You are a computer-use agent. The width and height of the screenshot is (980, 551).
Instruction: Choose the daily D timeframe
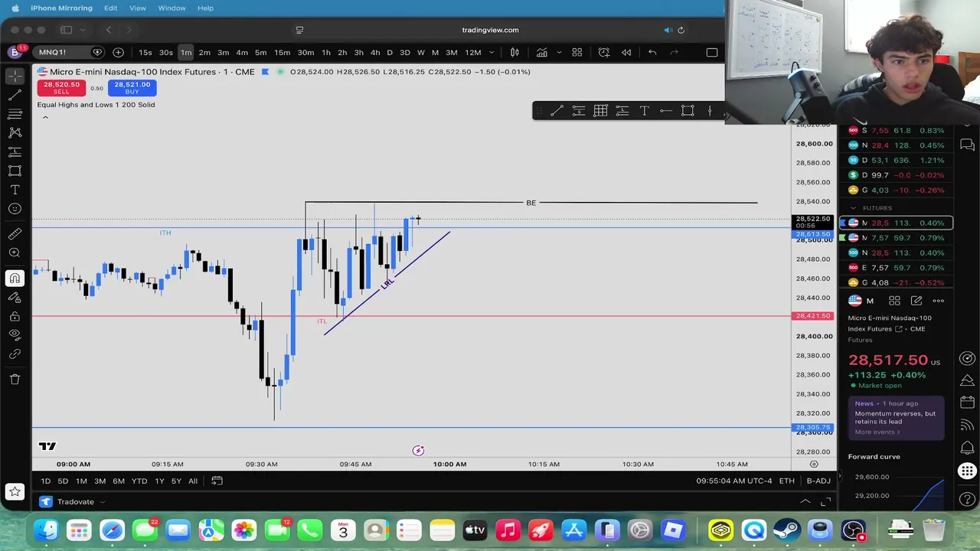[x=390, y=52]
